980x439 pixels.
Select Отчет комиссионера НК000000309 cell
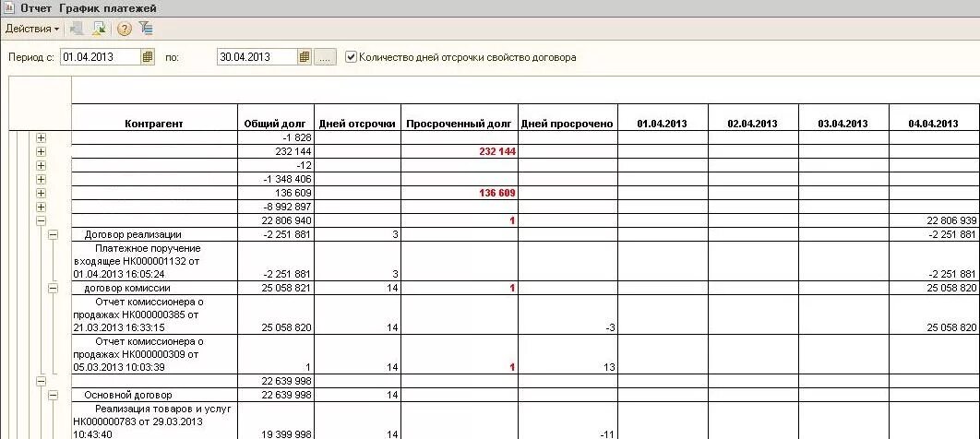(154, 355)
